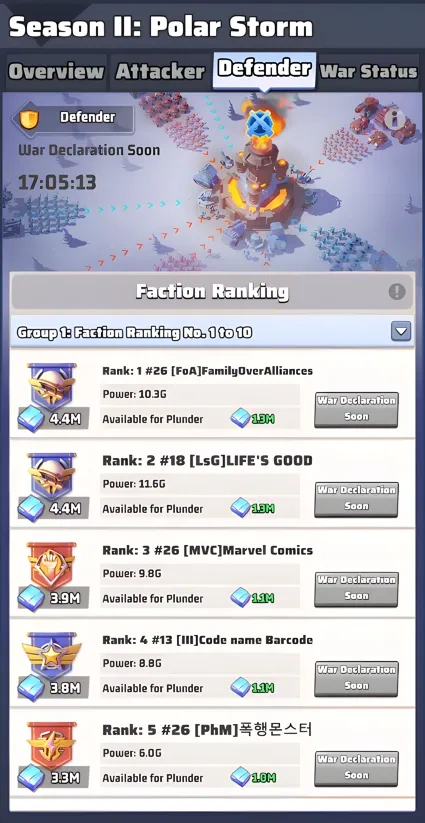This screenshot has width=425, height=823.
Task: Switch to the Overview tab
Action: (57, 72)
